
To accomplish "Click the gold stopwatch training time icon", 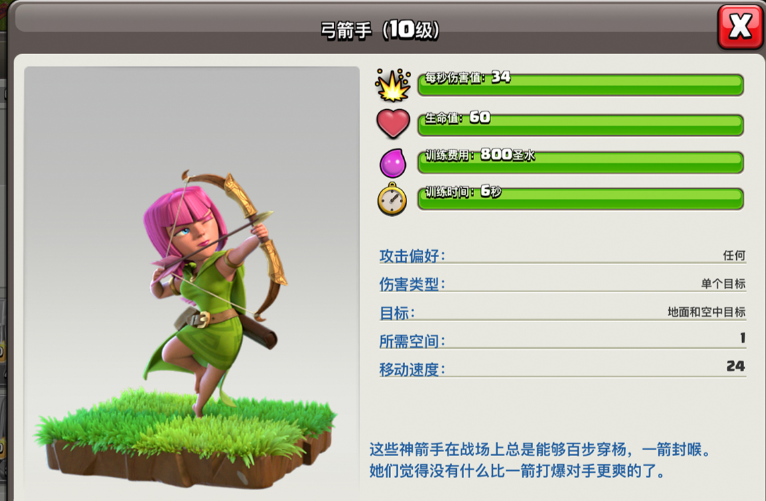I will click(392, 199).
